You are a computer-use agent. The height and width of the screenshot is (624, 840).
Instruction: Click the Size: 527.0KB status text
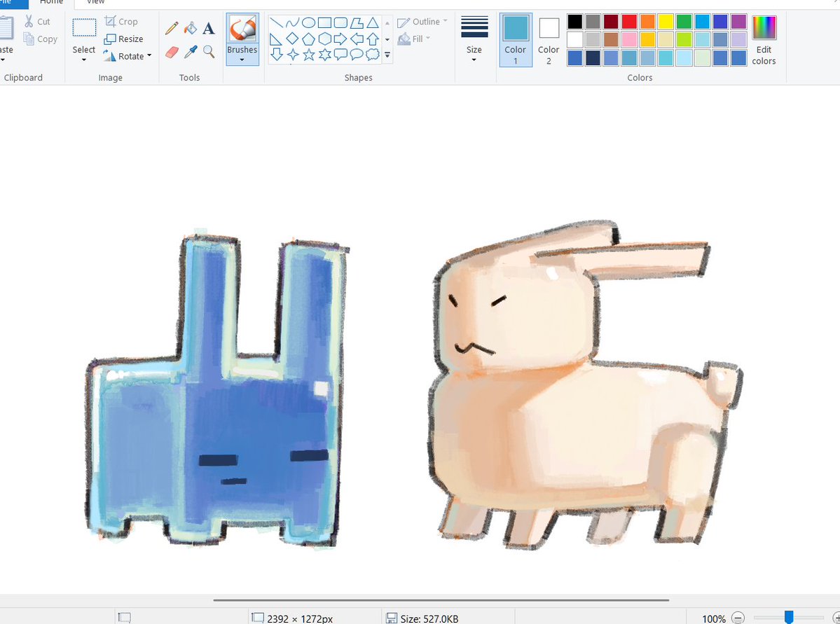(x=429, y=618)
